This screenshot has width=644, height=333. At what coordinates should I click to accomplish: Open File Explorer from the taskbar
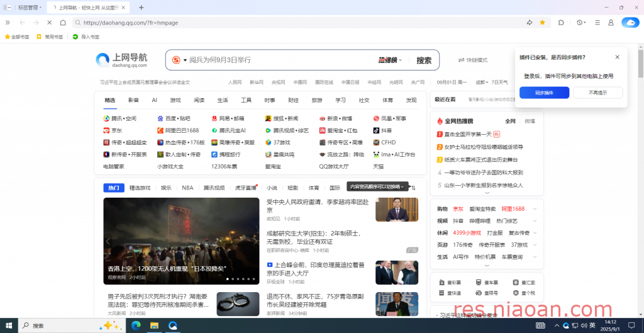(154, 325)
